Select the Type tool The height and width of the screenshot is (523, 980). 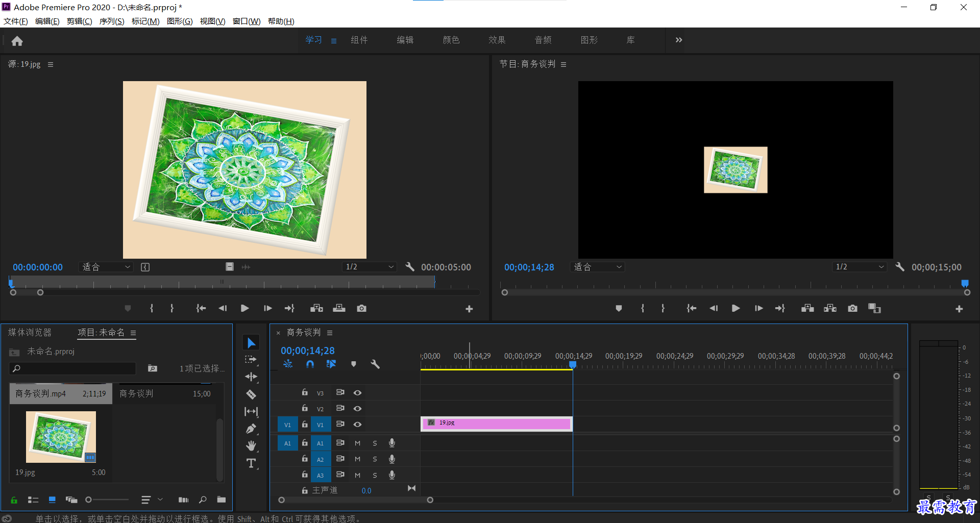pos(251,463)
